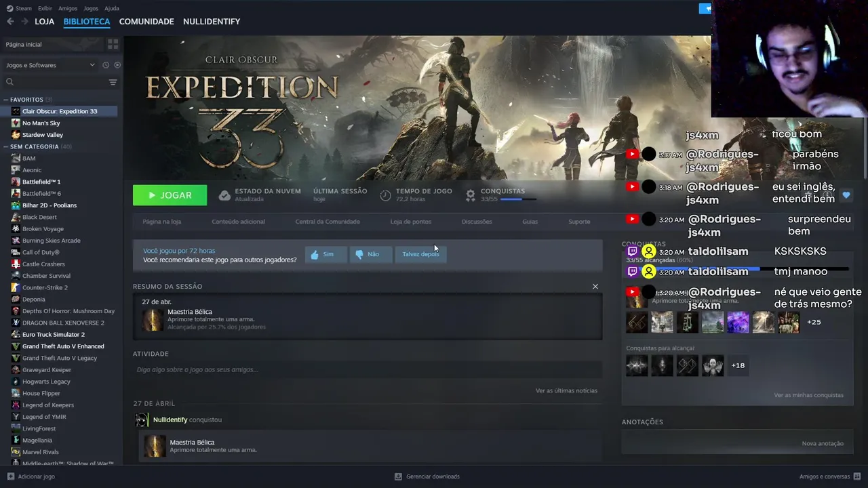The height and width of the screenshot is (488, 868).
Task: Click the achievements gear icon
Action: (470, 195)
